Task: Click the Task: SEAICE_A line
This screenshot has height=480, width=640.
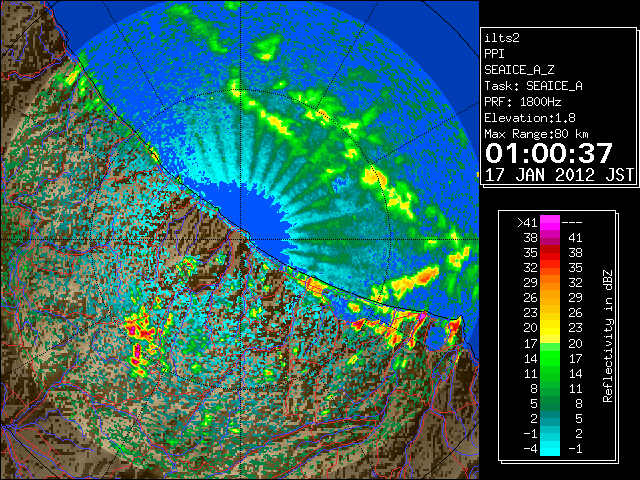Action: pyautogui.click(x=533, y=86)
